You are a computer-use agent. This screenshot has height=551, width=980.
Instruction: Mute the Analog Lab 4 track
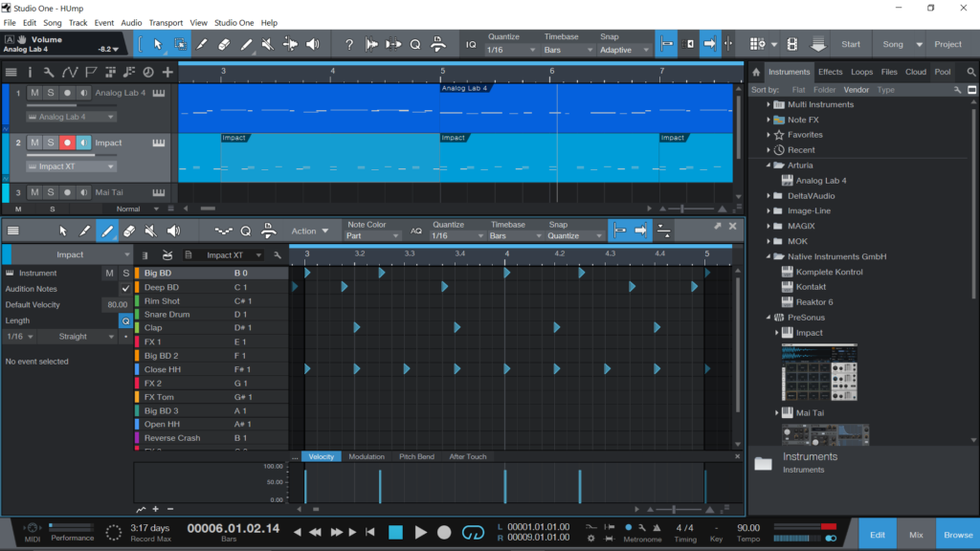[34, 93]
